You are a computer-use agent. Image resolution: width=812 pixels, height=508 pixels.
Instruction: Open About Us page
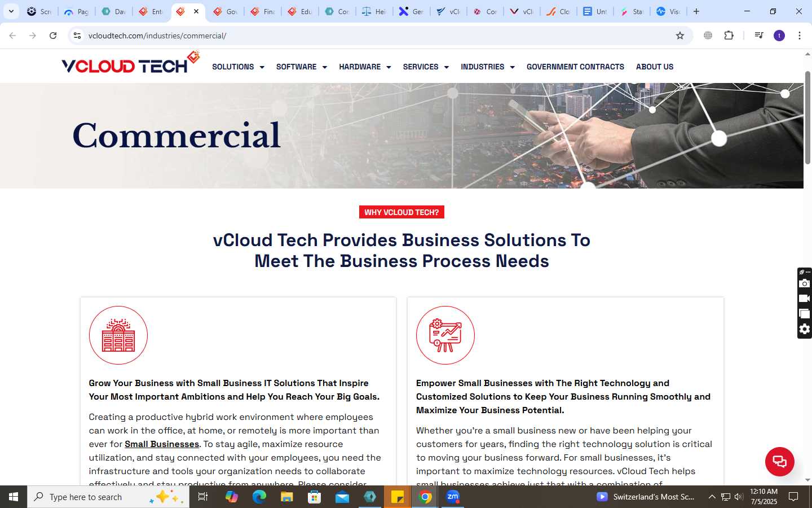tap(655, 67)
